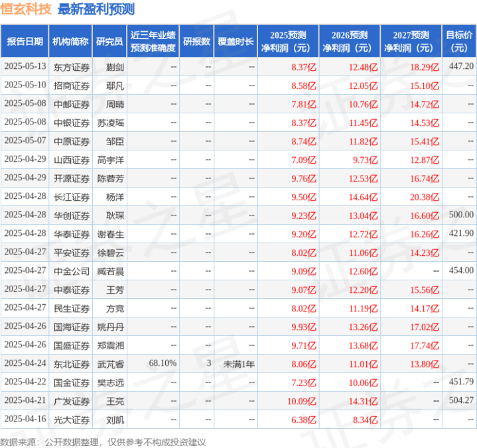Click the date 2025-04-16
This screenshot has width=477, height=448.
25,419
